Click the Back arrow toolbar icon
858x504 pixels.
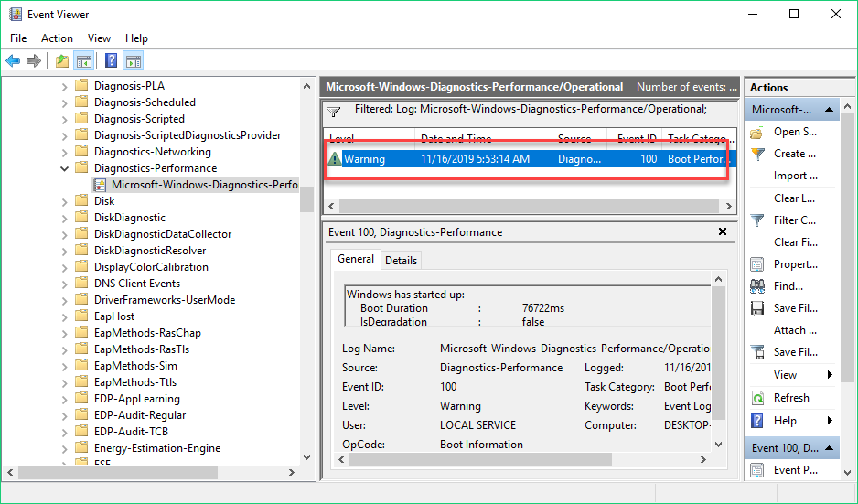click(13, 60)
